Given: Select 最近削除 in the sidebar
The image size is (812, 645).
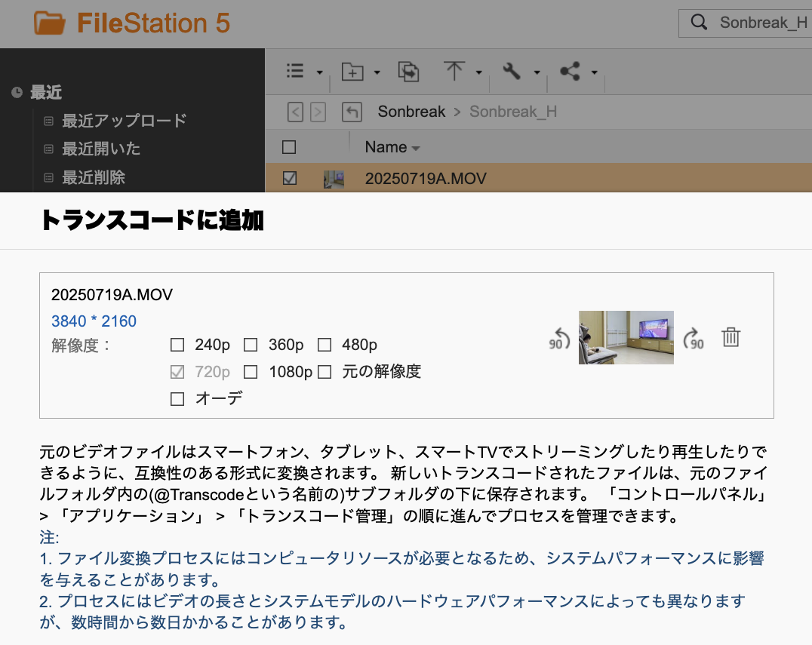Looking at the screenshot, I should coord(94,178).
